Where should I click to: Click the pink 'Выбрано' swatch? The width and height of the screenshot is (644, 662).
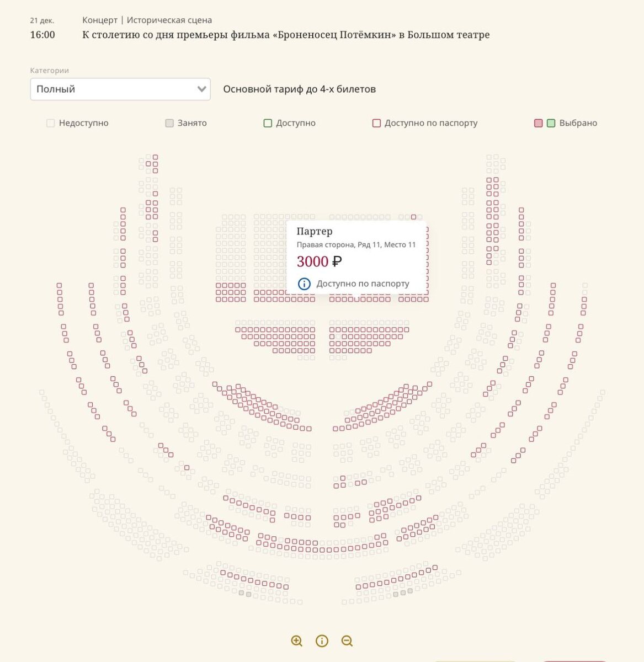coord(539,123)
